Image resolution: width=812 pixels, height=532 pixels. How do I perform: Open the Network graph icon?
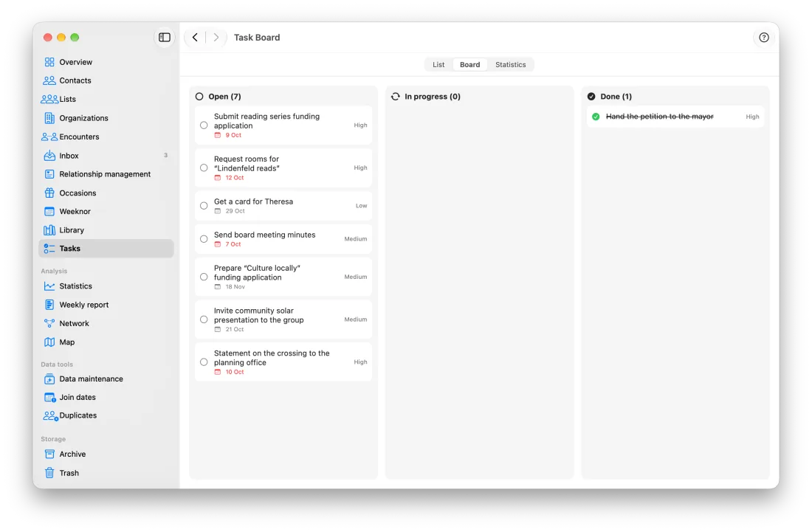[x=49, y=323]
